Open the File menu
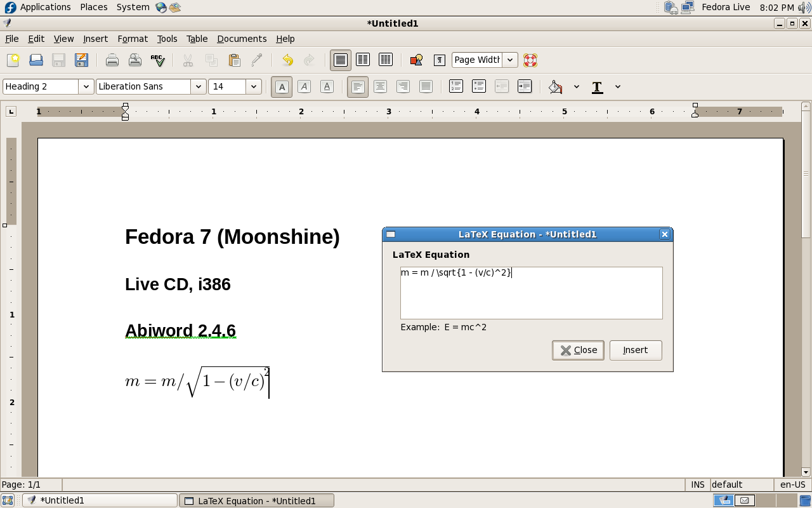 [12, 39]
